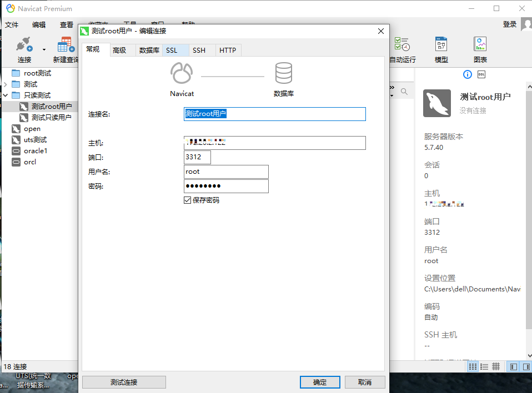The width and height of the screenshot is (532, 393).
Task: Click the New Query table icon
Action: [66, 44]
